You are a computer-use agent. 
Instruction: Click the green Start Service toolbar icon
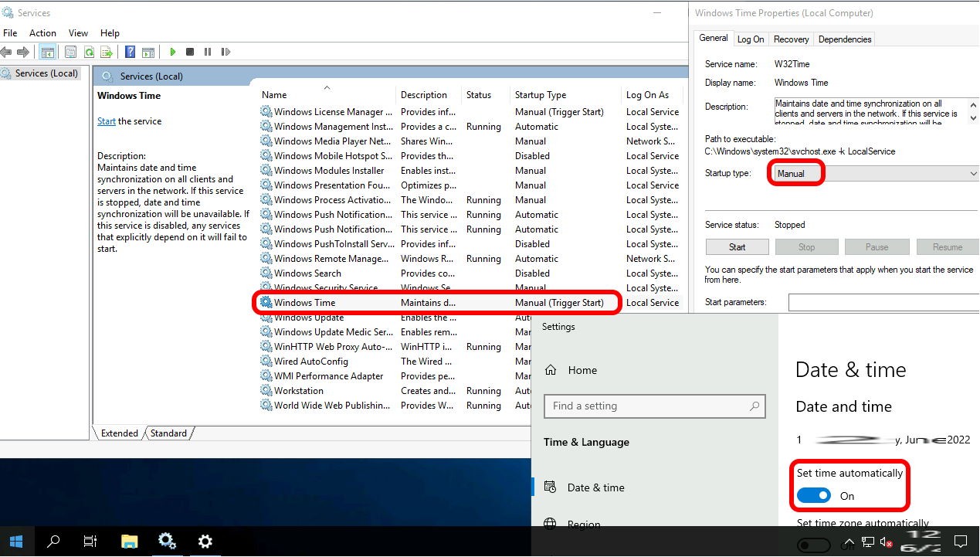tap(173, 52)
